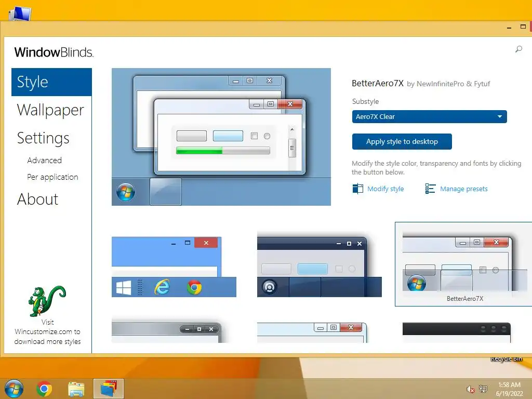Screen dimensions: 532x399
Task: Open the Settings section
Action: [x=43, y=138]
